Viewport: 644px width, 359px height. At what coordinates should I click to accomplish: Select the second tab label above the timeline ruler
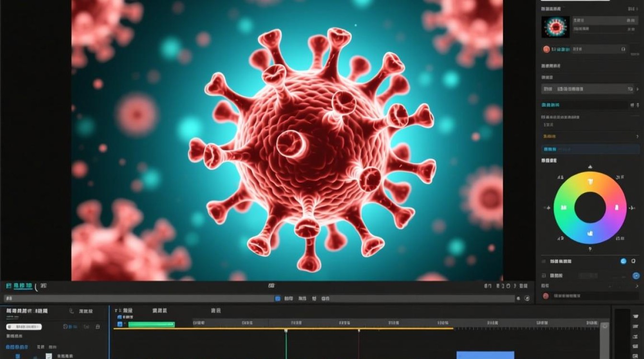(x=160, y=311)
